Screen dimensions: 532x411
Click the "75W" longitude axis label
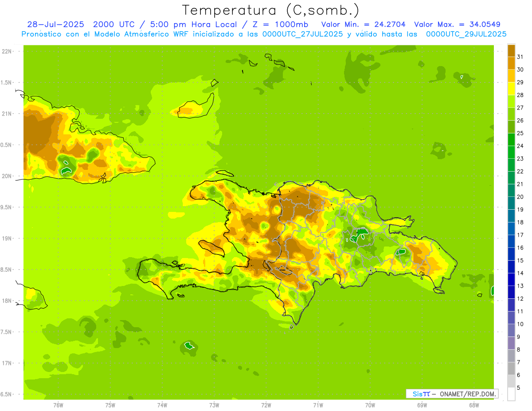click(x=110, y=405)
